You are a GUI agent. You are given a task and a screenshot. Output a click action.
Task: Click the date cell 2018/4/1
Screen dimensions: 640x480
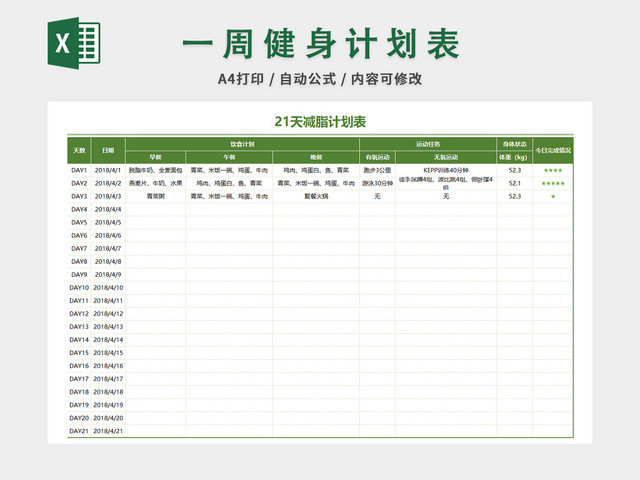[108, 170]
